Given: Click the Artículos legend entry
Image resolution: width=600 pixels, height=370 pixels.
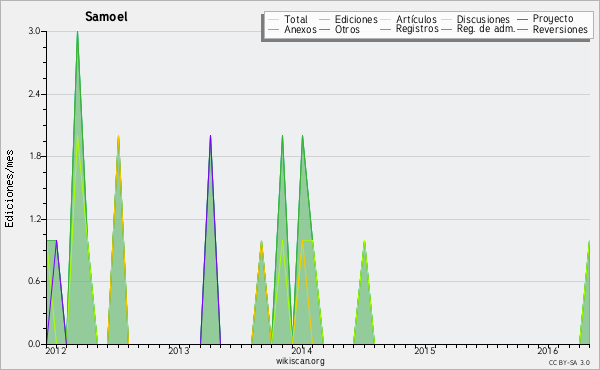Looking at the screenshot, I should [x=408, y=19].
